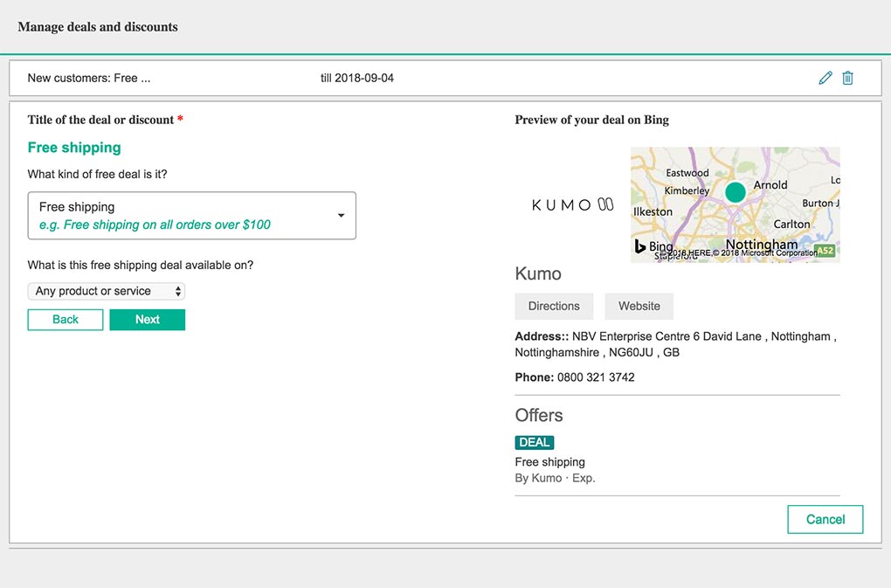Click the green location marker on the map
This screenshot has width=891, height=588.
[x=736, y=192]
